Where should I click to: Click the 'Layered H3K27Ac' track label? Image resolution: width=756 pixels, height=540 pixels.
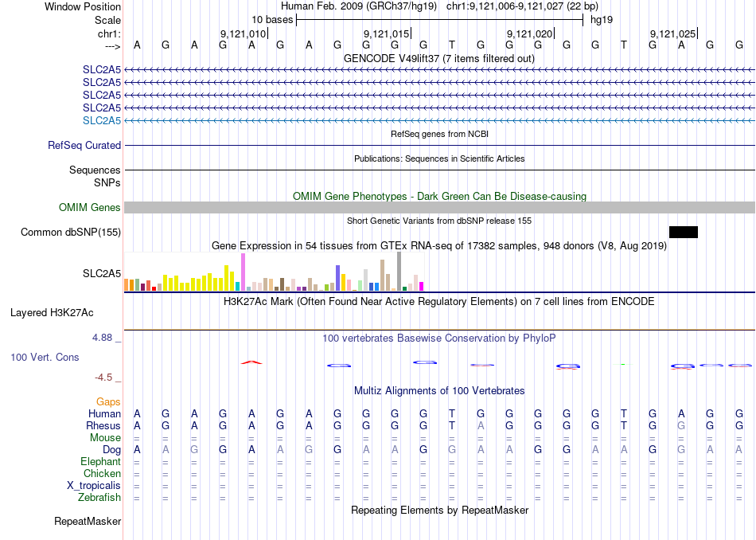[x=52, y=313]
